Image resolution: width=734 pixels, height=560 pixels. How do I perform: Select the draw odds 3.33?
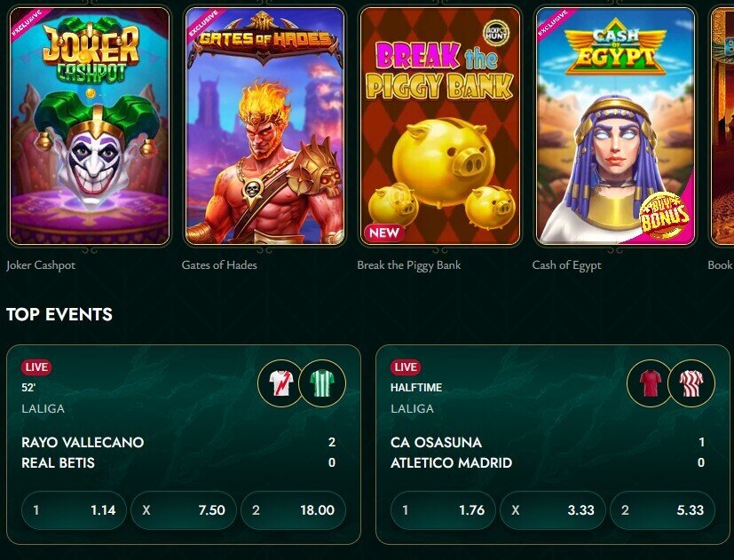[x=553, y=510]
